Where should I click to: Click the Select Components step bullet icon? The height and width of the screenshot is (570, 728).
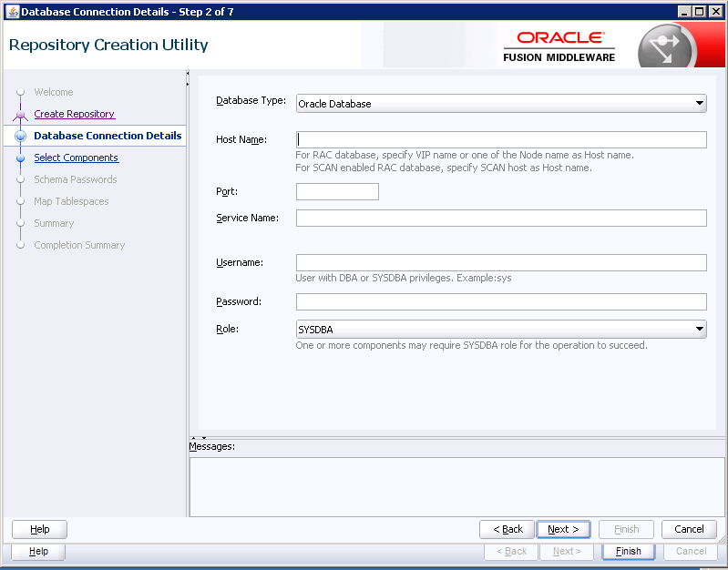20,158
